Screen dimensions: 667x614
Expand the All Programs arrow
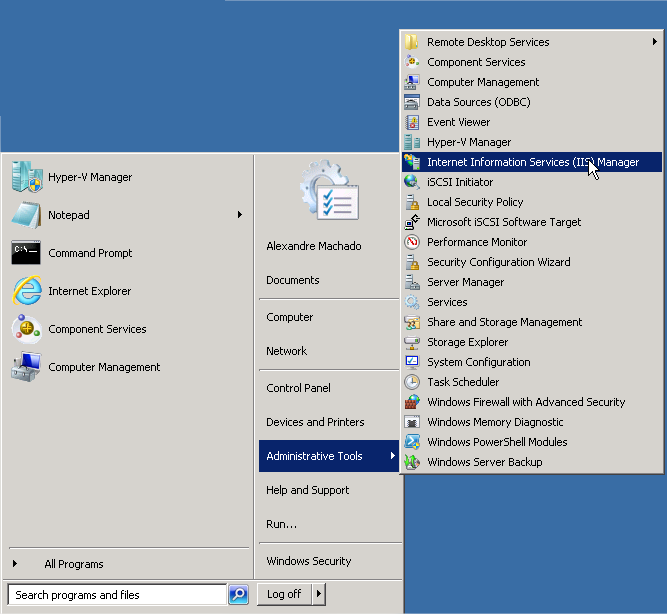[x=15, y=564]
